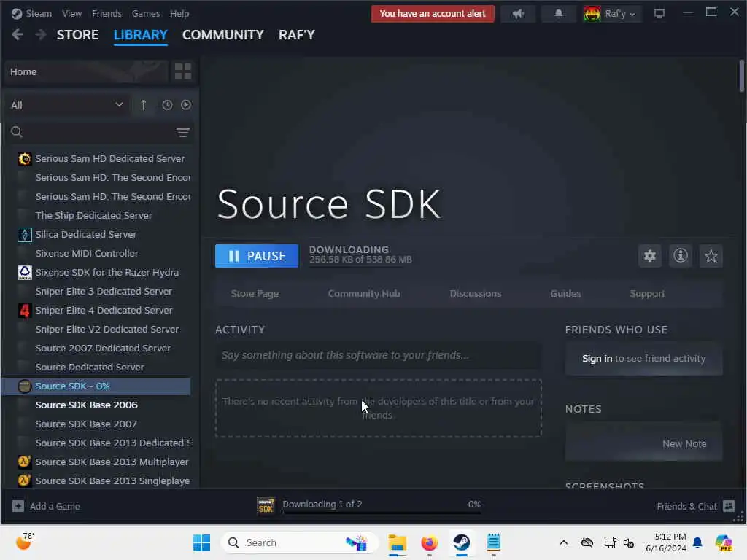Screen dimensions: 747x560
Task: Open the Friends & Chat icon
Action: (x=729, y=506)
